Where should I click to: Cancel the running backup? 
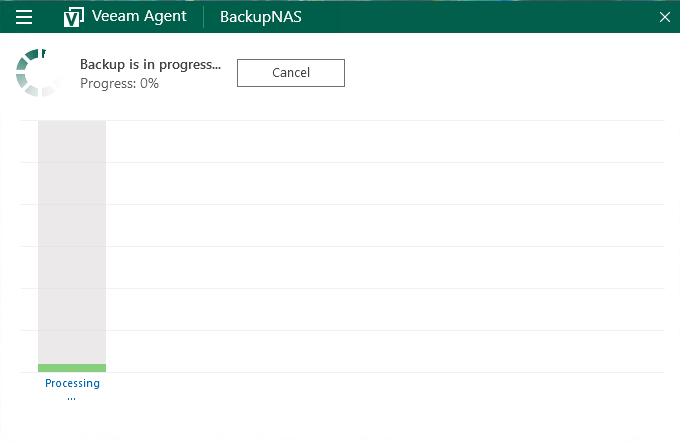point(290,73)
